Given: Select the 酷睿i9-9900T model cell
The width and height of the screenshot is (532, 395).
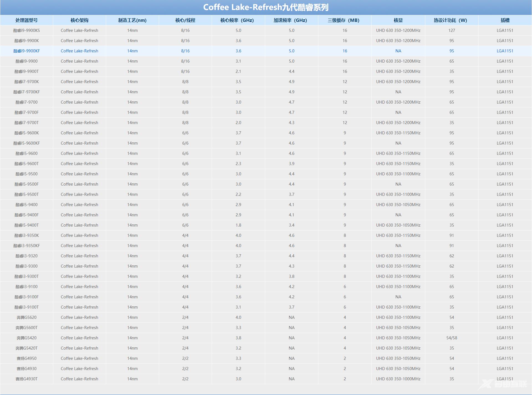Looking at the screenshot, I should tap(27, 71).
